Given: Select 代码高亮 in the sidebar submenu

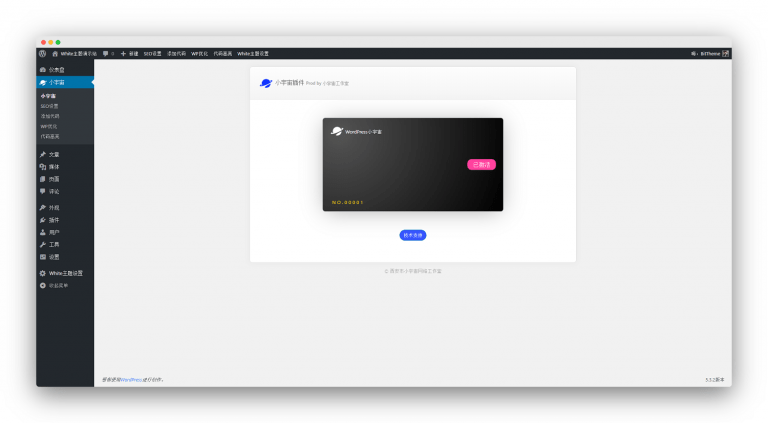Looking at the screenshot, I should click(x=49, y=136).
